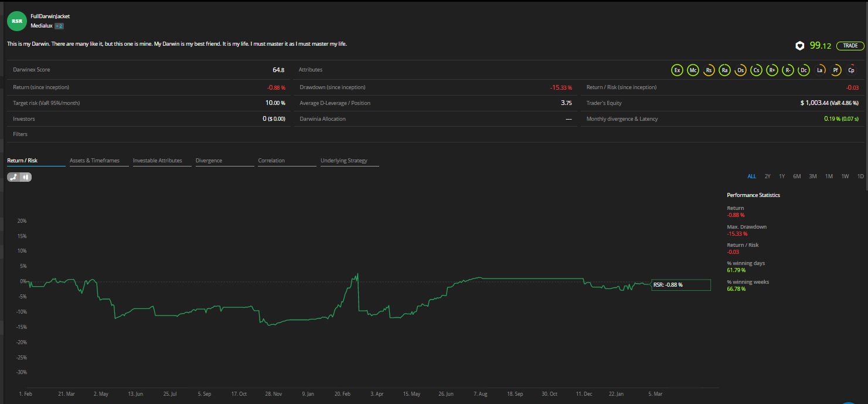Switch to the Correlation tab
This screenshot has height=404, width=868.
point(287,161)
